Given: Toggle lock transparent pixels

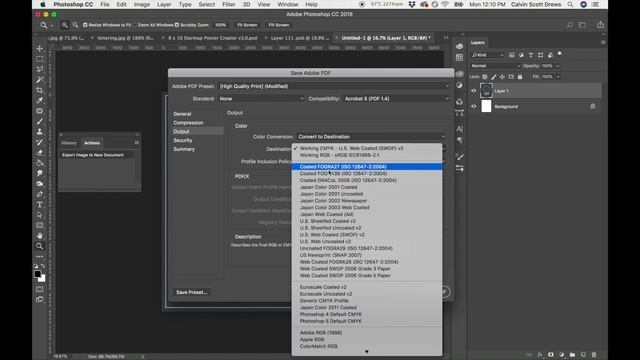Looking at the screenshot, I should [x=484, y=77].
